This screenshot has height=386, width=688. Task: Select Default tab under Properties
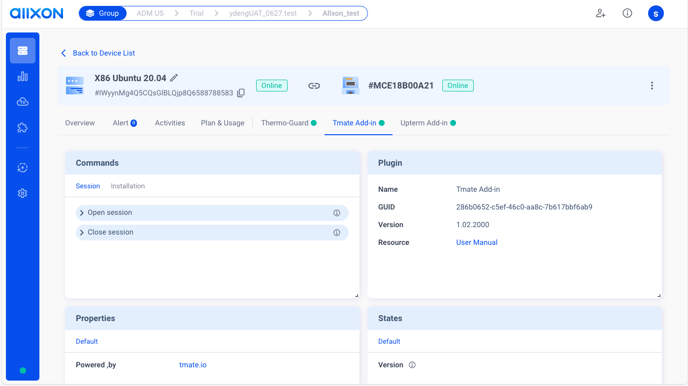coord(86,341)
